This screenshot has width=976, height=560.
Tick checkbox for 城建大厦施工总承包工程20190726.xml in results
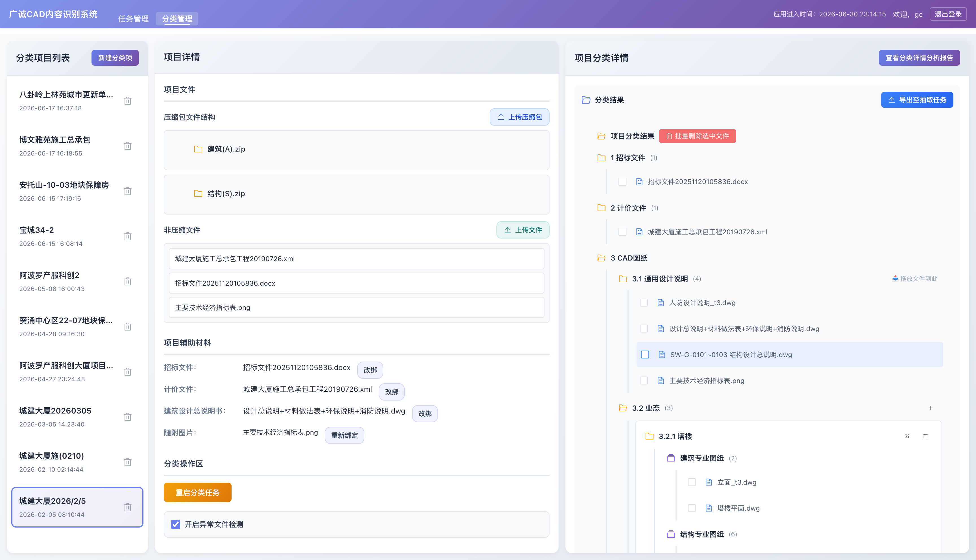pos(622,232)
